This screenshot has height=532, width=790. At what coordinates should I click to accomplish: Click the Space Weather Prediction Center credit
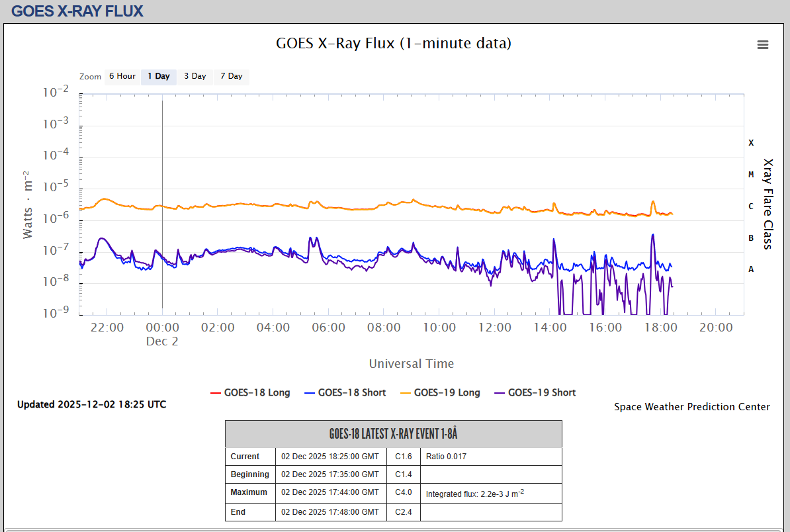691,407
